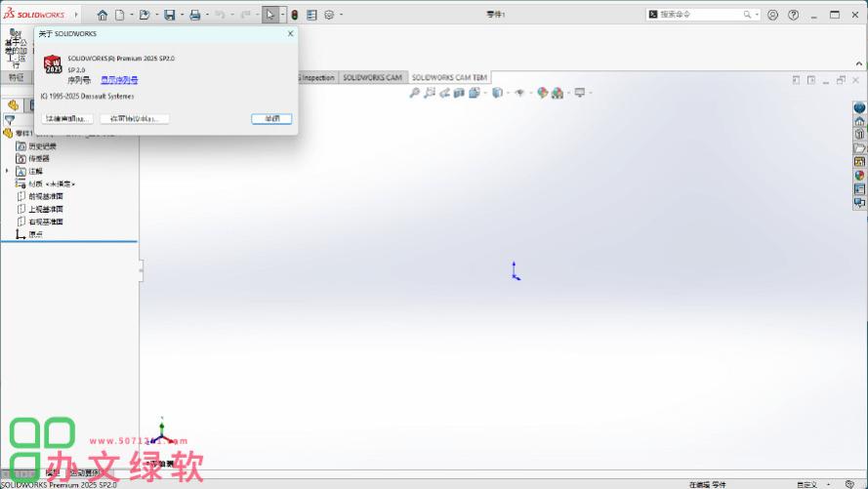The height and width of the screenshot is (489, 868).
Task: Click the origin triad in the graphics area
Action: pos(516,271)
